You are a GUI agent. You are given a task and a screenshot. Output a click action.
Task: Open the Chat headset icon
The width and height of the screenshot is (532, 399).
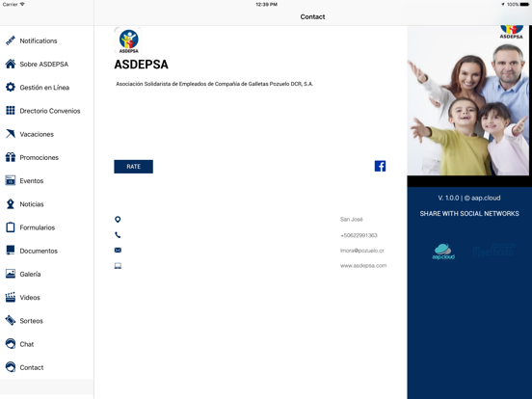point(11,344)
